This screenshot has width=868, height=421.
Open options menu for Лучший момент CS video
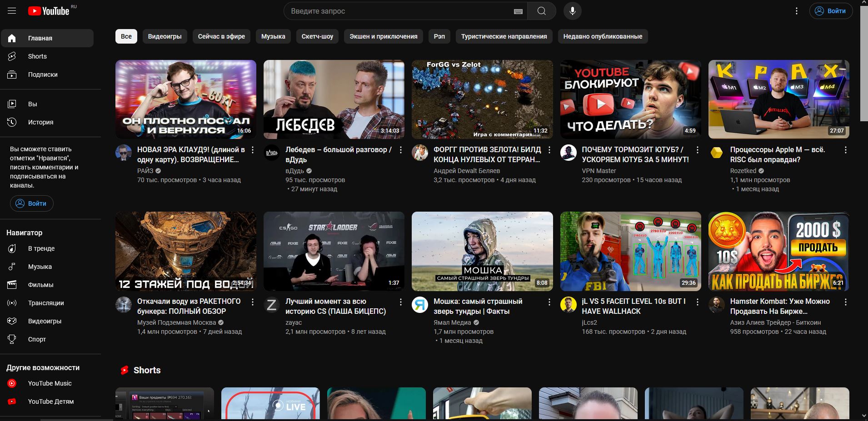point(401,302)
